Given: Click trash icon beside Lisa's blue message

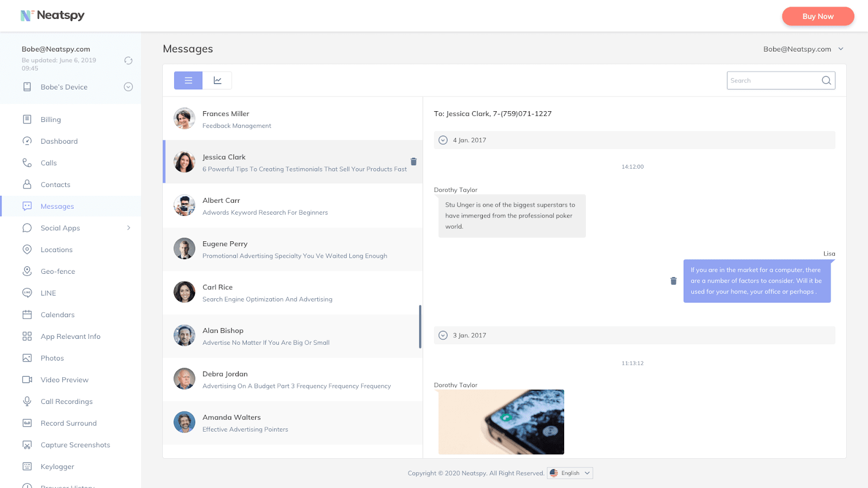Looking at the screenshot, I should 673,281.
